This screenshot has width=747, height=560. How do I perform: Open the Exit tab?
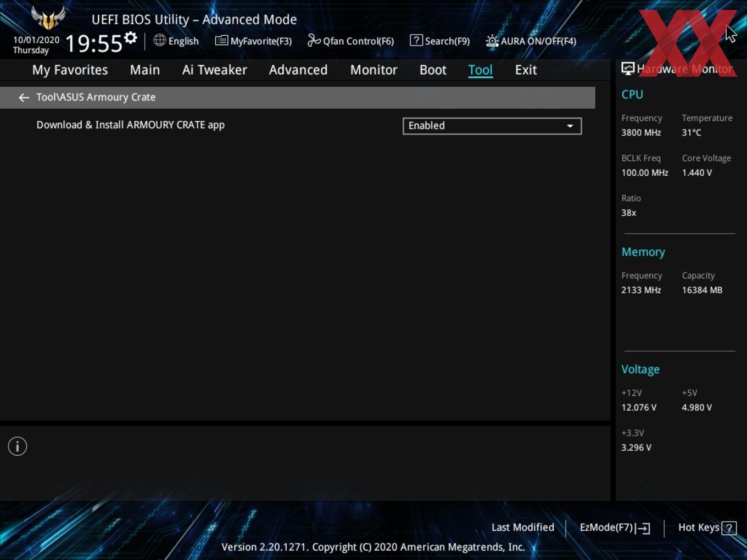point(526,70)
